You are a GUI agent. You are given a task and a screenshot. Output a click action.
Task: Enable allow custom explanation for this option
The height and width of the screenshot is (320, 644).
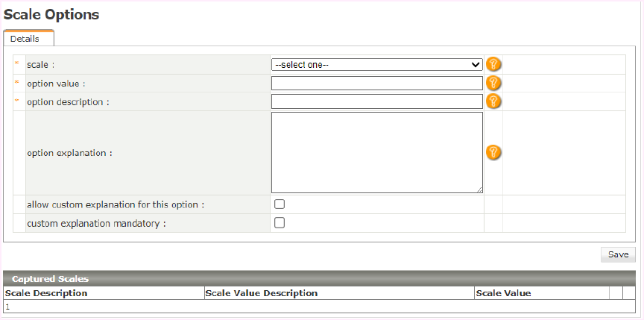click(280, 204)
